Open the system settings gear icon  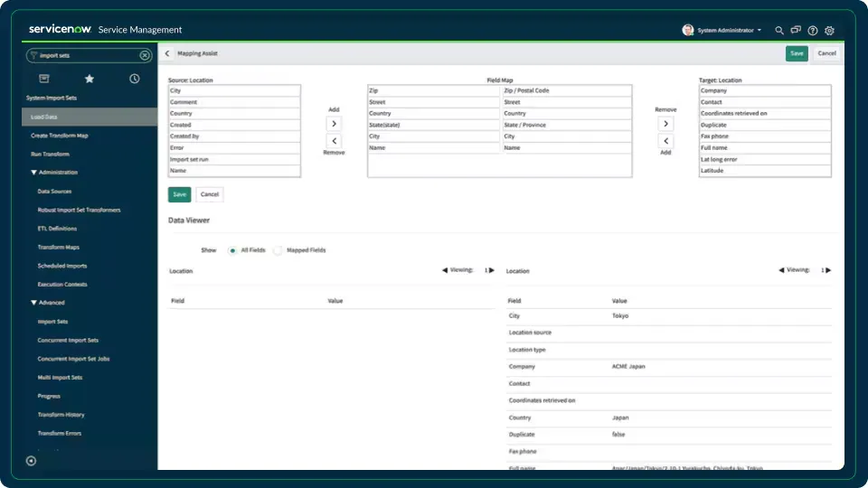point(829,31)
